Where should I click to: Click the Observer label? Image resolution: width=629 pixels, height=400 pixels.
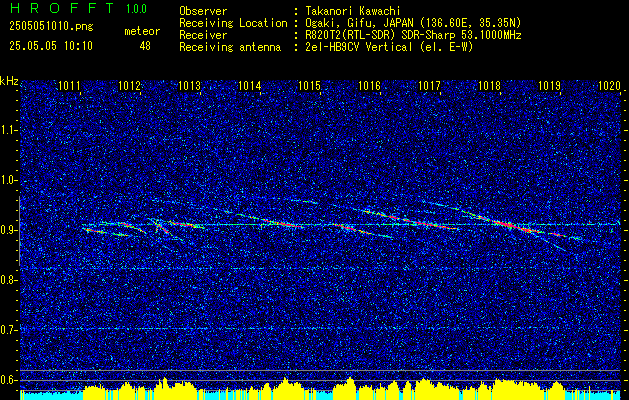coord(203,11)
